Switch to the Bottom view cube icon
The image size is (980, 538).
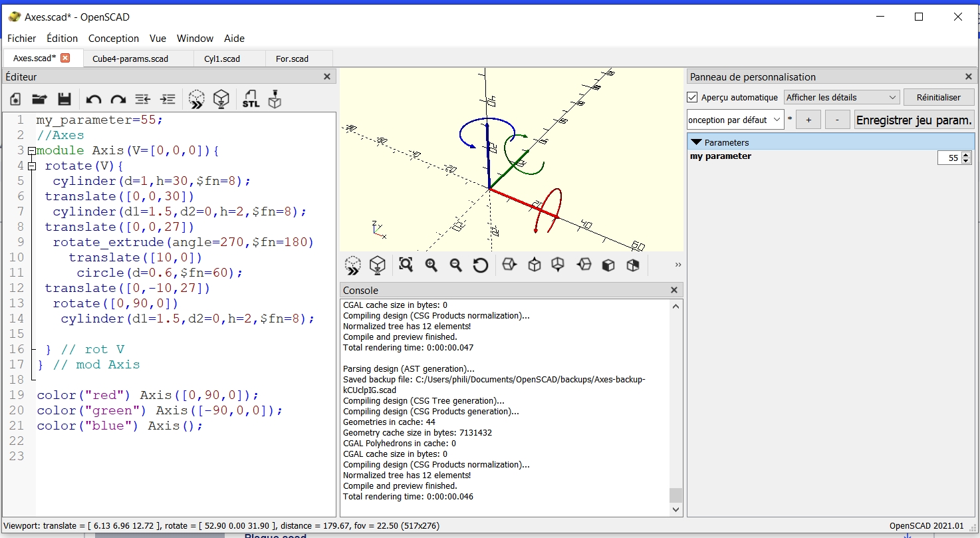558,265
